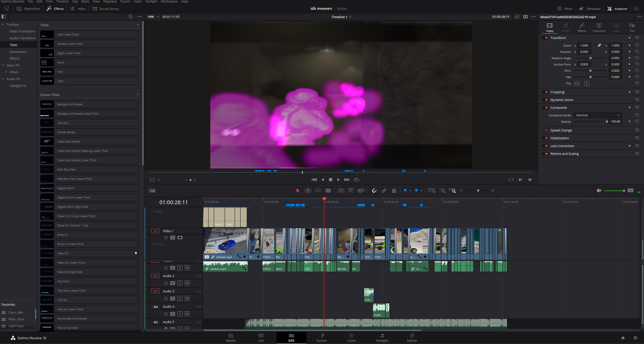
Task: Expand the Speed Change section
Action: (x=561, y=130)
